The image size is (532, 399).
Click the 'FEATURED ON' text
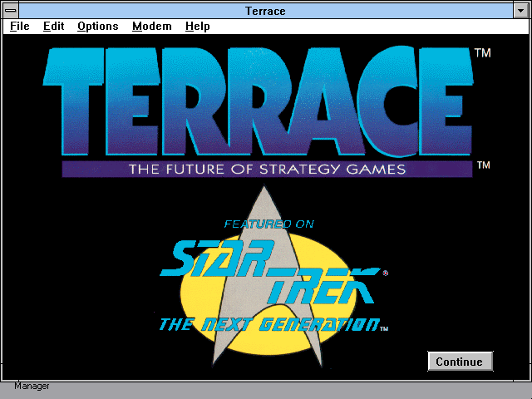[x=269, y=224]
